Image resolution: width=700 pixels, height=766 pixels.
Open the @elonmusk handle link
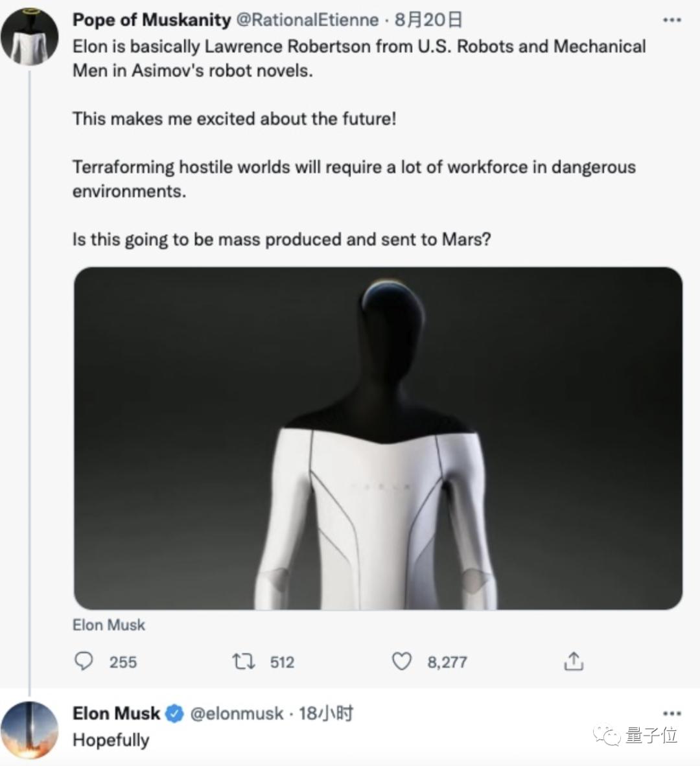[237, 714]
